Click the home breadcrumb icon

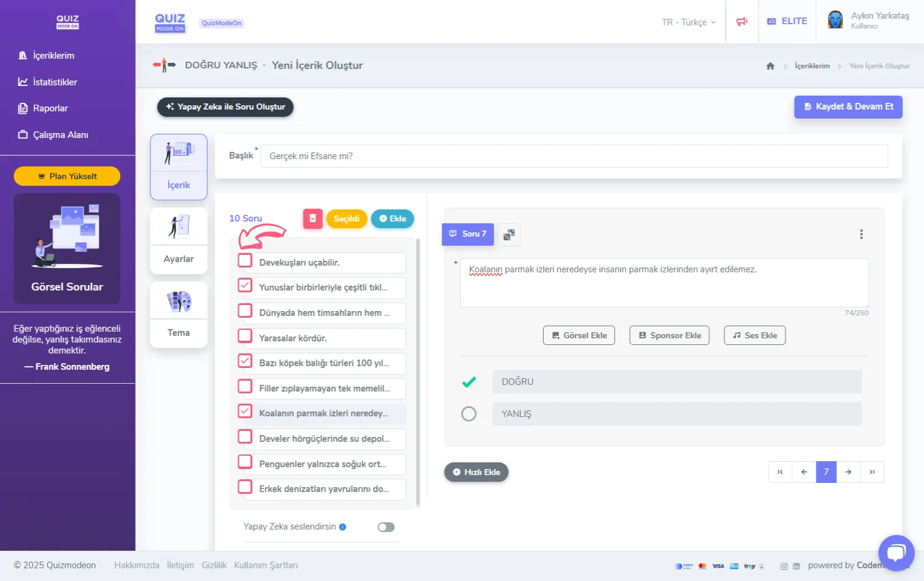pos(770,66)
